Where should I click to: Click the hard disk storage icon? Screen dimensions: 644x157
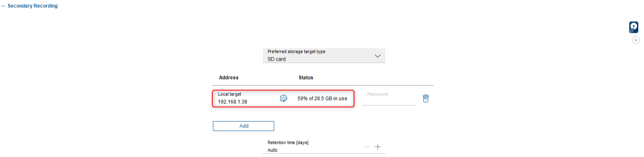point(634,27)
